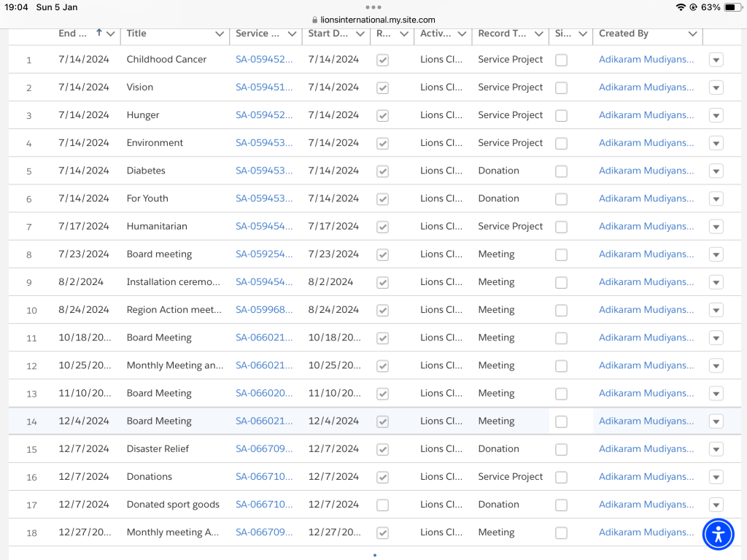747x560 pixels.
Task: Open the Si... column header menu
Action: (x=583, y=34)
